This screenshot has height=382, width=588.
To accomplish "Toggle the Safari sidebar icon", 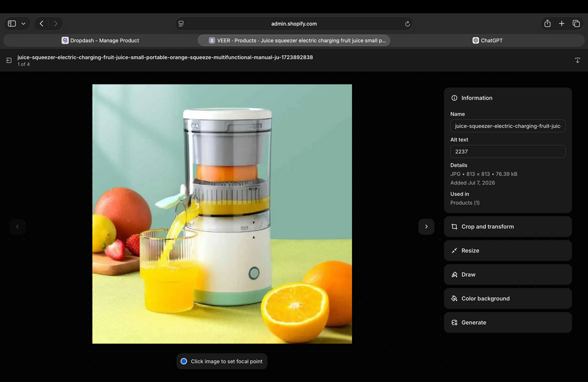I will coord(12,24).
